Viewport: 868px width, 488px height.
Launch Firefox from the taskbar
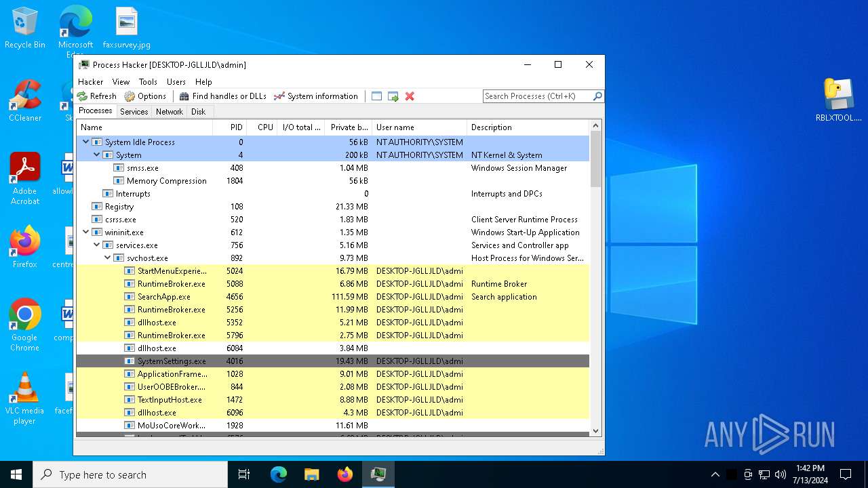click(345, 474)
